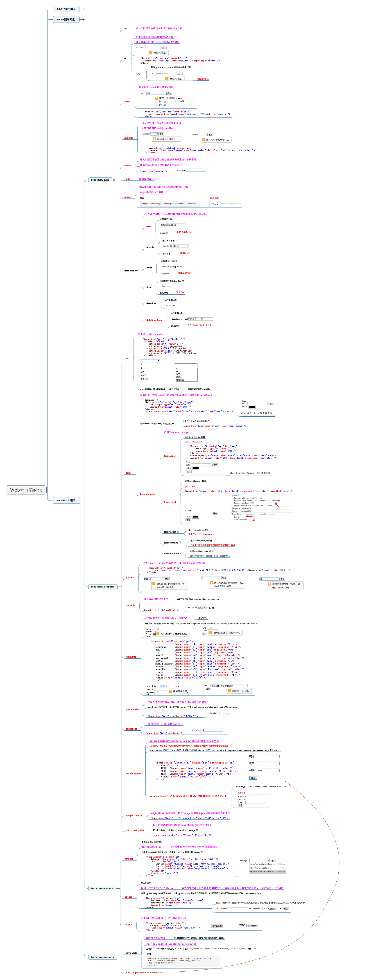Select the height, width subtopic
This screenshot has height=980, width=369.
pyautogui.click(x=134, y=816)
